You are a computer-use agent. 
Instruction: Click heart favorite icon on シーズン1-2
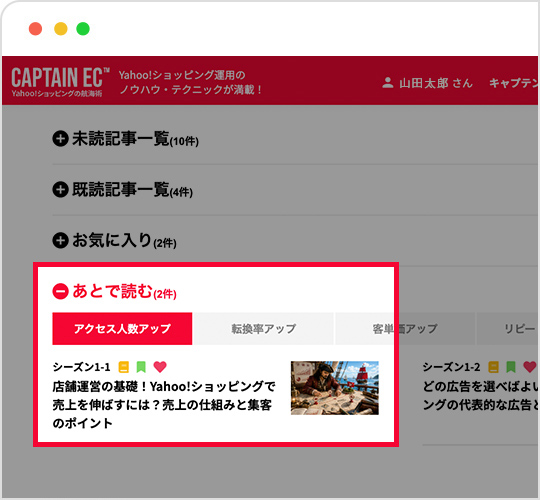click(530, 367)
